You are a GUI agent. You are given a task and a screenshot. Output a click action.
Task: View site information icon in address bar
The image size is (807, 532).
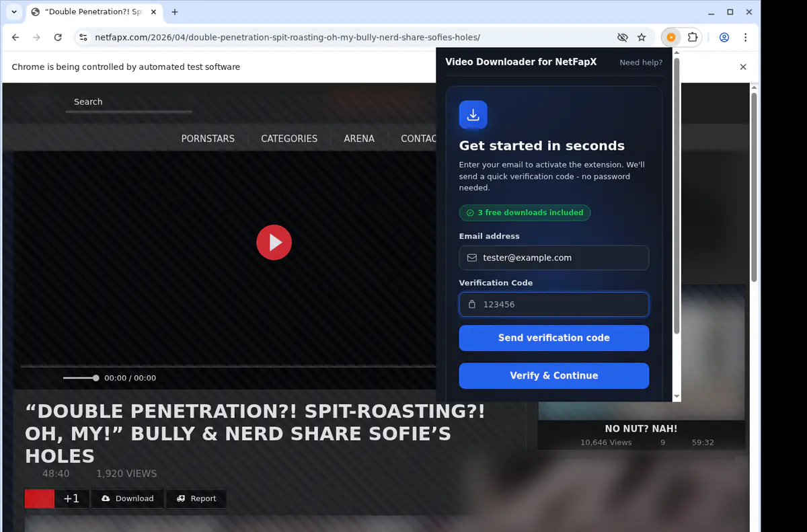(x=82, y=38)
